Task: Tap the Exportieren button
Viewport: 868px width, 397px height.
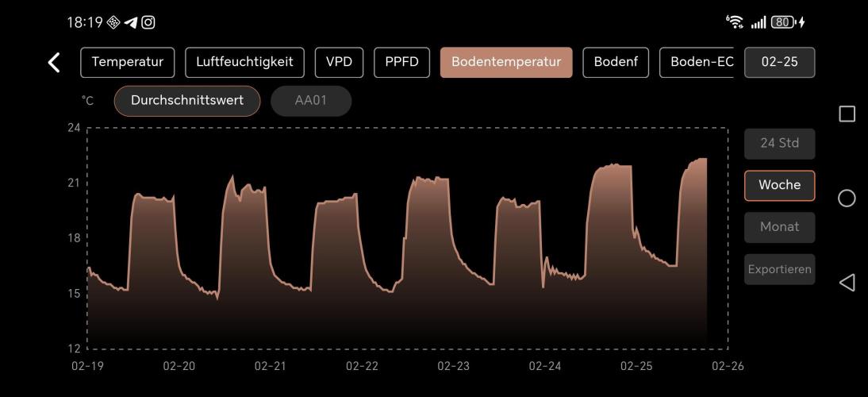Action: (x=779, y=269)
